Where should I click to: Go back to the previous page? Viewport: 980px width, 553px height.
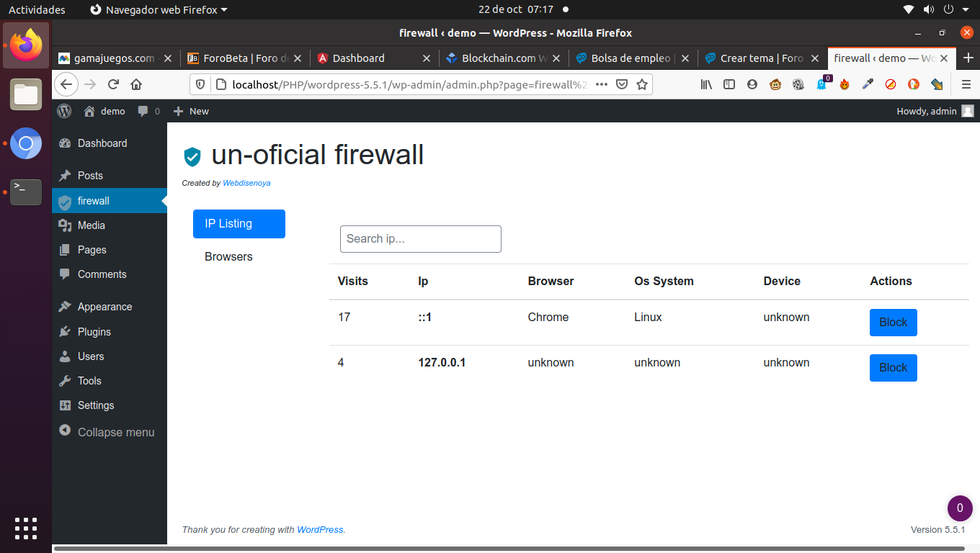[66, 84]
